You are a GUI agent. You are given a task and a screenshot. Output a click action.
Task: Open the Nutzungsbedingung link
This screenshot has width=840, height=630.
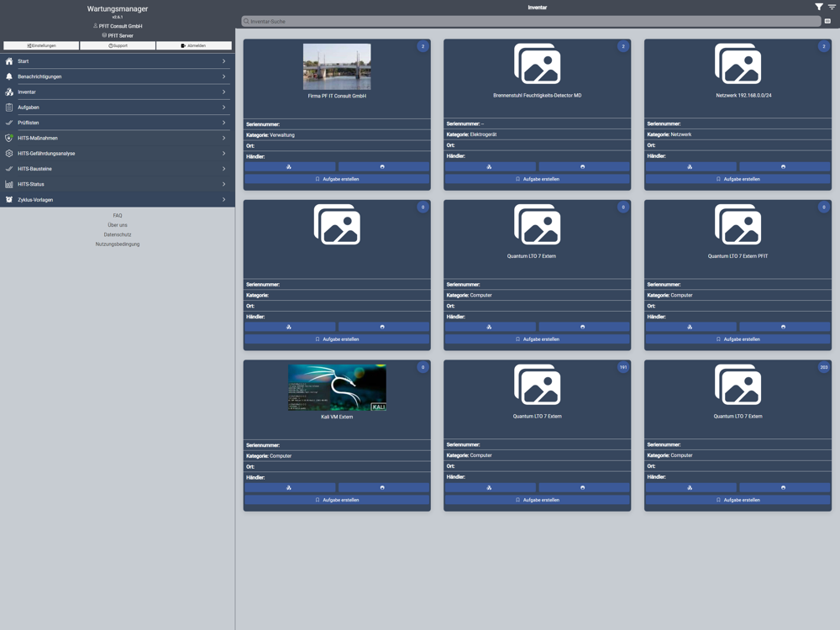pos(118,244)
